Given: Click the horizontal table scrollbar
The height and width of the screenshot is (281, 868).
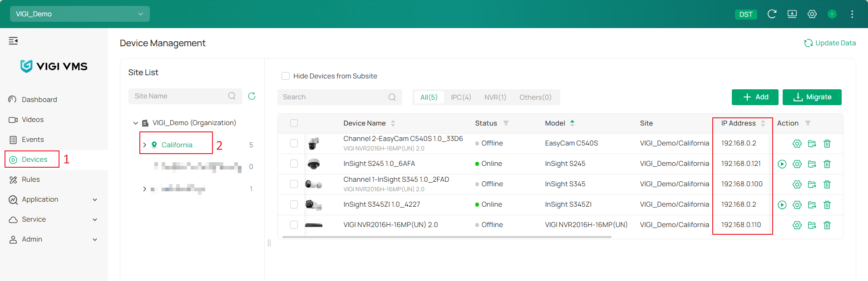Looking at the screenshot, I should coord(447,237).
